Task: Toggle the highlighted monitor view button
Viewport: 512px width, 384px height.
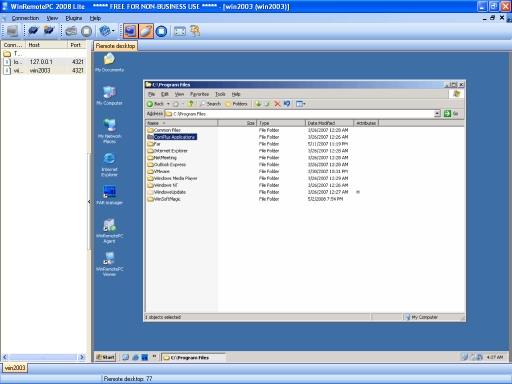Action: [131, 31]
